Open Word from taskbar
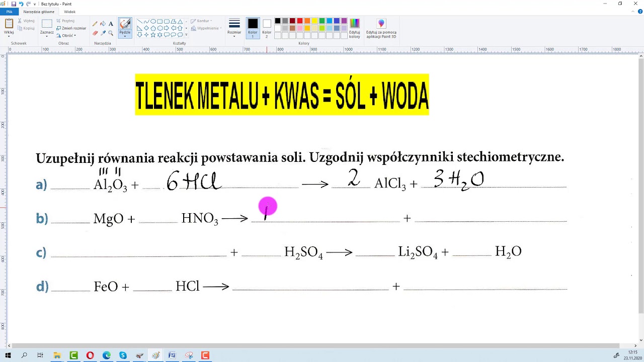 (x=172, y=355)
